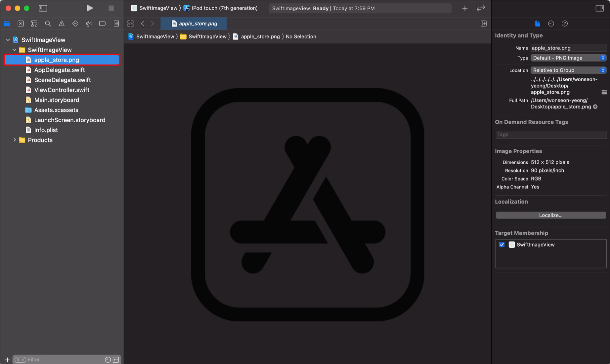Uncheck SwiftImageView target membership

(x=502, y=245)
